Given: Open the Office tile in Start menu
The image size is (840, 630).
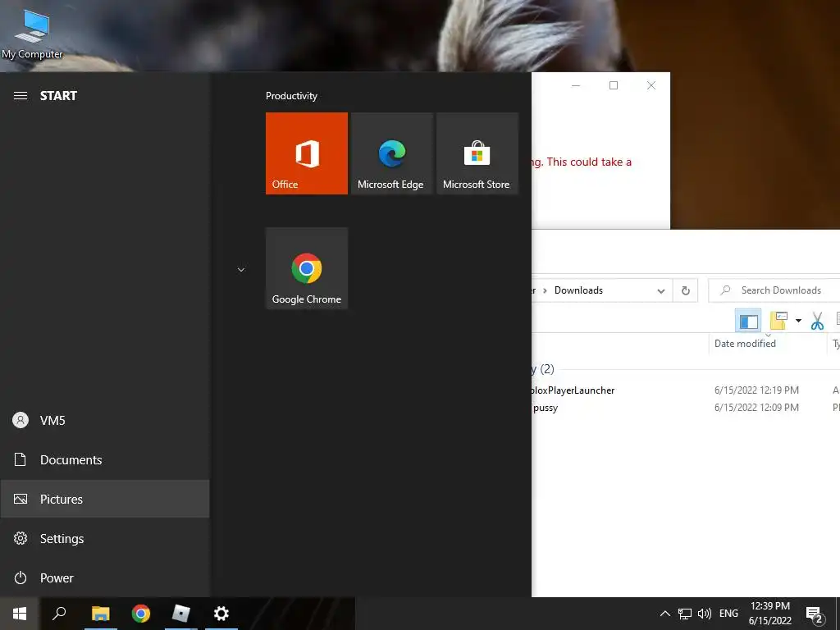Looking at the screenshot, I should 307,153.
